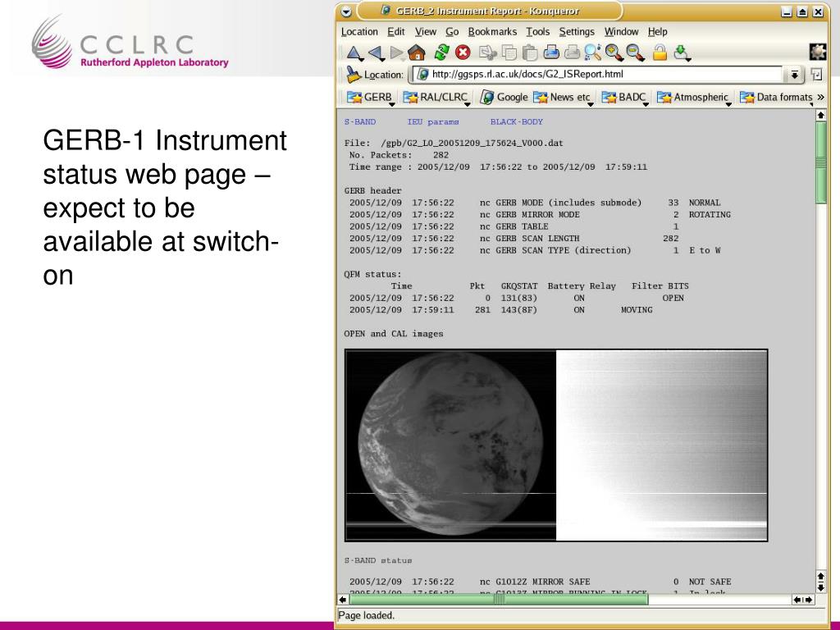Click the 'G1012Z MIRROR SAFE' row text

pyautogui.click(x=543, y=582)
